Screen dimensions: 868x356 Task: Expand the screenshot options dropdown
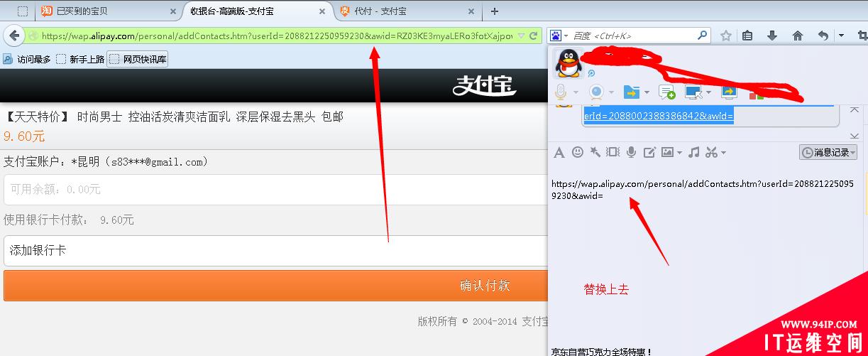click(723, 153)
